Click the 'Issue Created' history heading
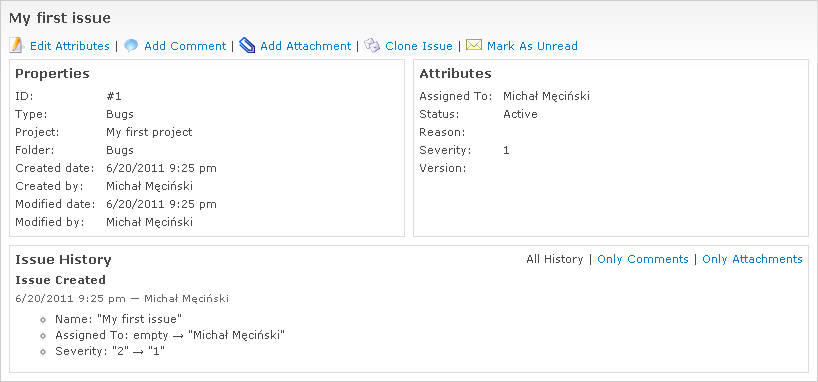818x382 pixels. click(61, 280)
